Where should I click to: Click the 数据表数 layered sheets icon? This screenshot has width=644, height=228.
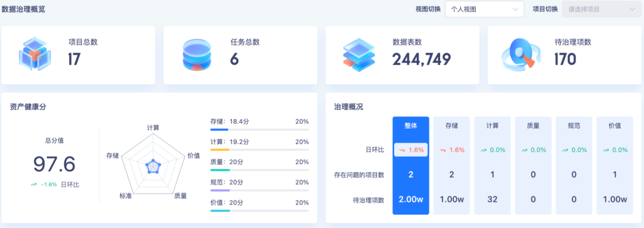pyautogui.click(x=358, y=55)
